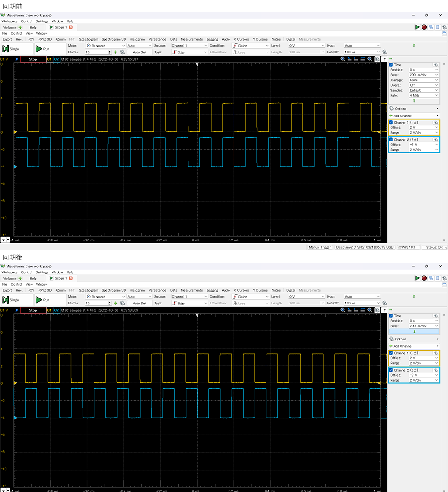Click Auto Set button in lower window
Viewport: 448px width, 492px height.
tap(139, 303)
